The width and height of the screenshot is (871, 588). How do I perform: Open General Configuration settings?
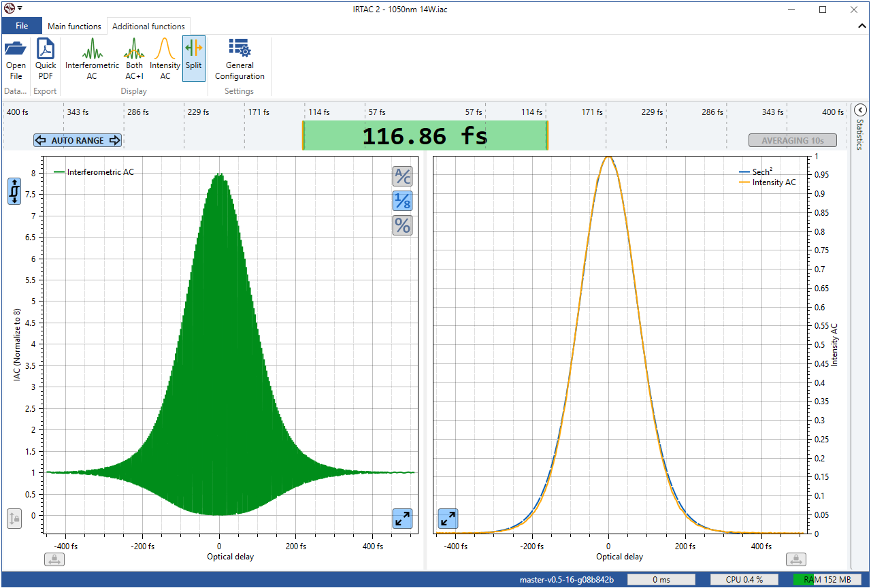coord(240,59)
